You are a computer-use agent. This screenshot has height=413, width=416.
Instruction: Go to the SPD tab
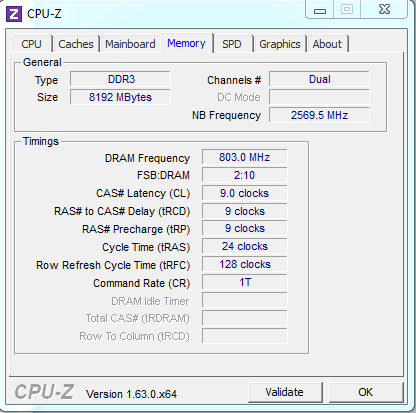(232, 44)
